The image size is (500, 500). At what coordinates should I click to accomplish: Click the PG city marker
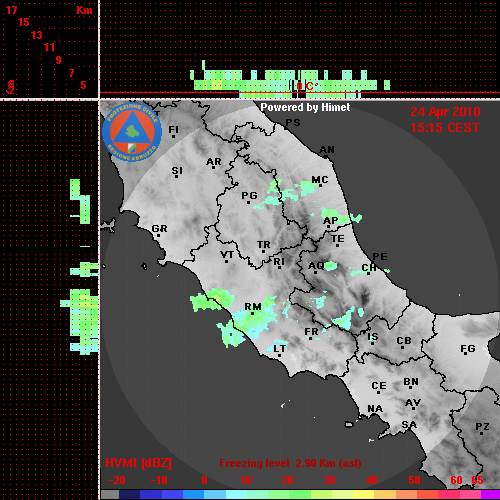tap(248, 202)
